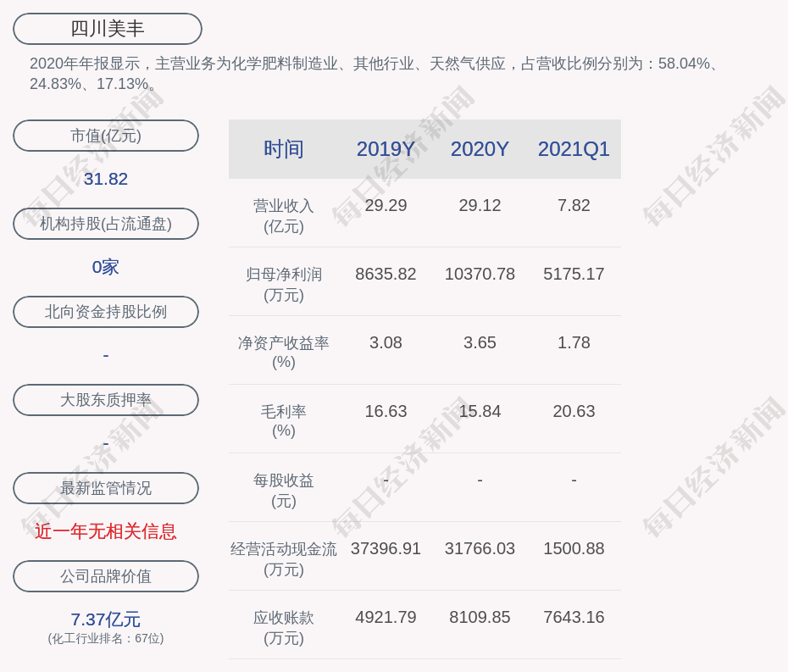This screenshot has height=672, width=788.
Task: Select the 31.82 market value figure
Action: 106,179
